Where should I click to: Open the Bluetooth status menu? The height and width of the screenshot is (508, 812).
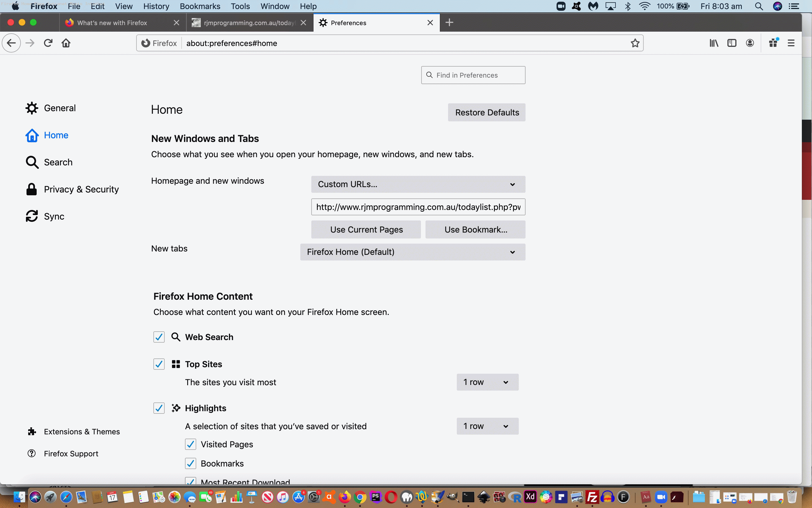click(628, 6)
